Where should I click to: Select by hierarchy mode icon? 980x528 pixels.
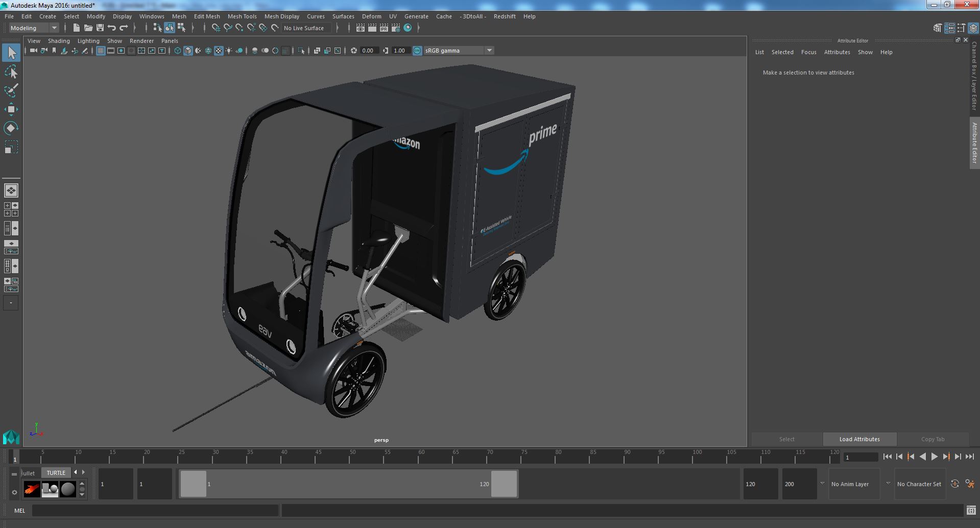coord(157,28)
